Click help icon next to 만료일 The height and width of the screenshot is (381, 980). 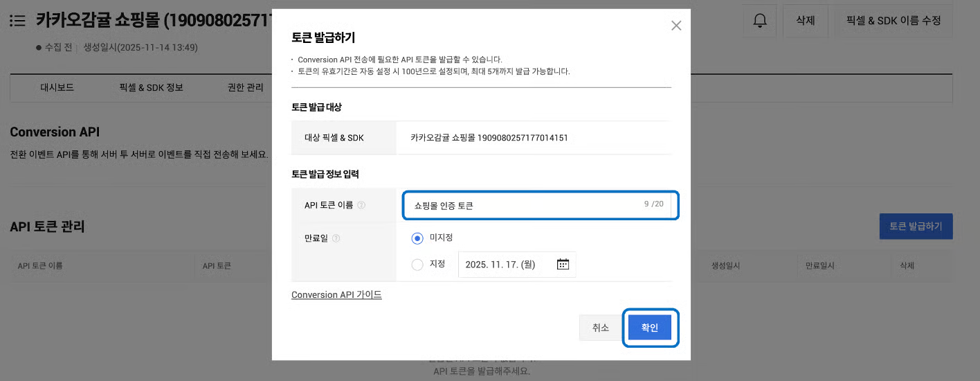(x=336, y=238)
